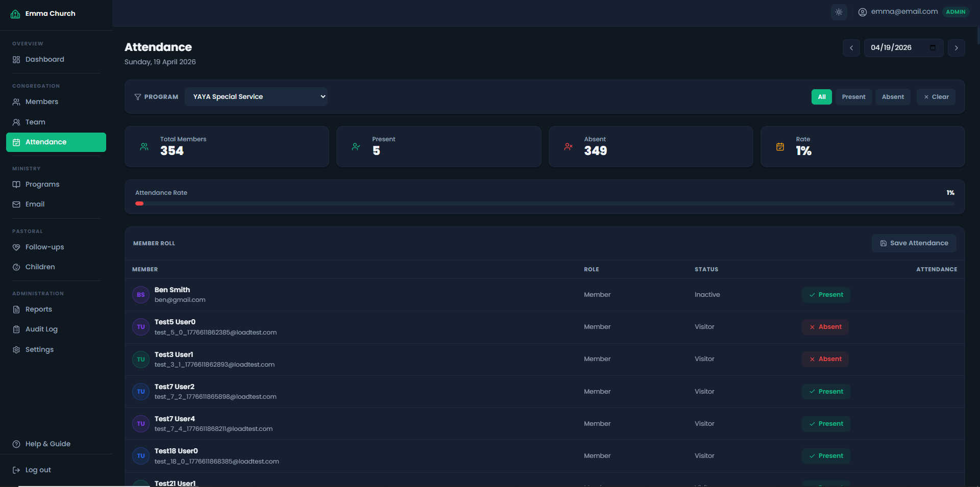Click the Attendance Rate progress bar

pyautogui.click(x=545, y=203)
